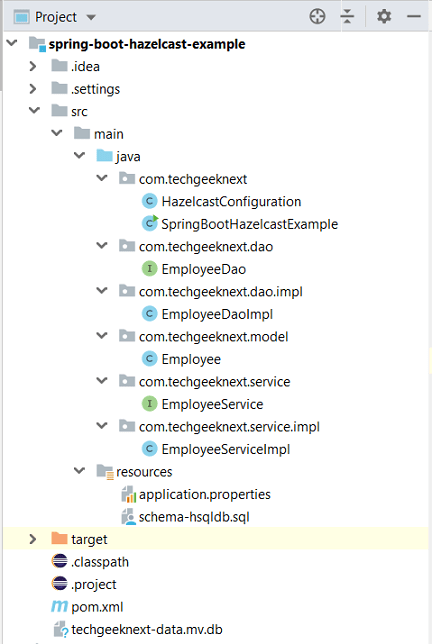432x644 pixels.
Task: Collapse all nodes using the toolbar icon
Action: point(347,17)
